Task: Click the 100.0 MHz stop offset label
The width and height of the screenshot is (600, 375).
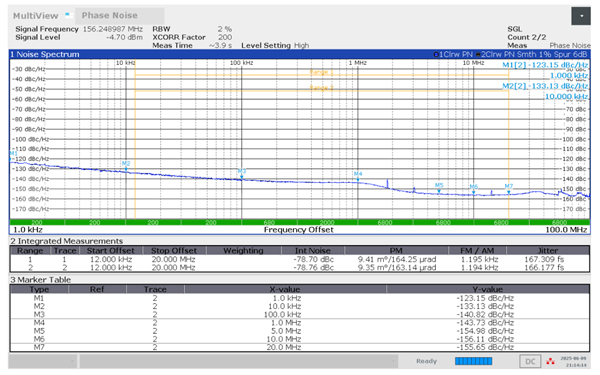Action: click(x=566, y=230)
